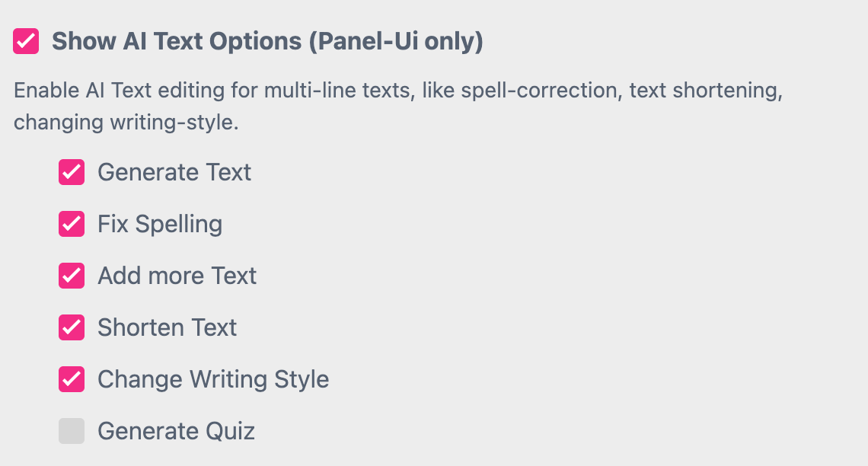The width and height of the screenshot is (868, 466).
Task: Toggle the Fix Spelling option off
Action: pos(71,224)
